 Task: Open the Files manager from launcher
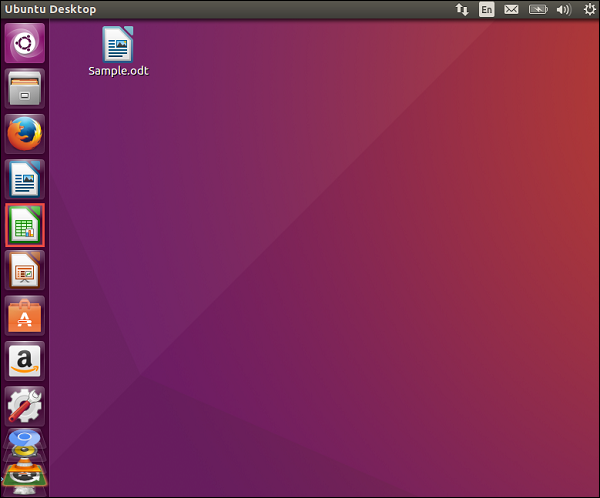[x=24, y=88]
